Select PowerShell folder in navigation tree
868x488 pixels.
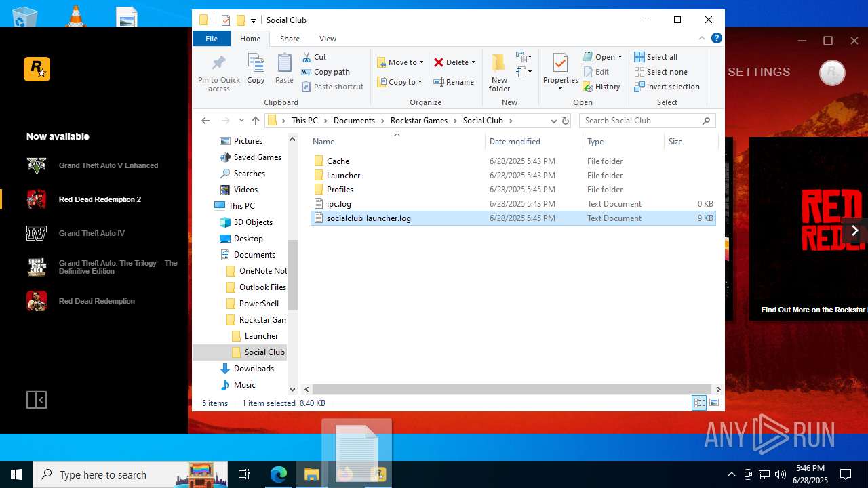[258, 304]
